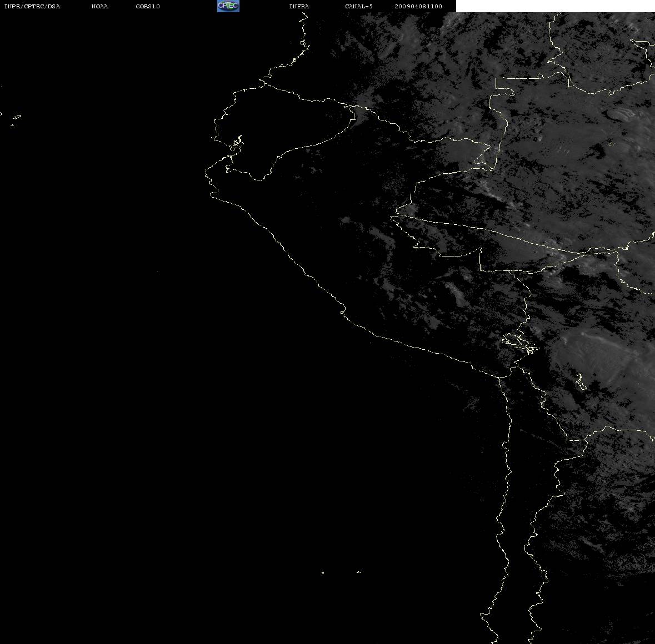Click the GOES10 satellite label
Screen dimensions: 655x644
tap(148, 6)
